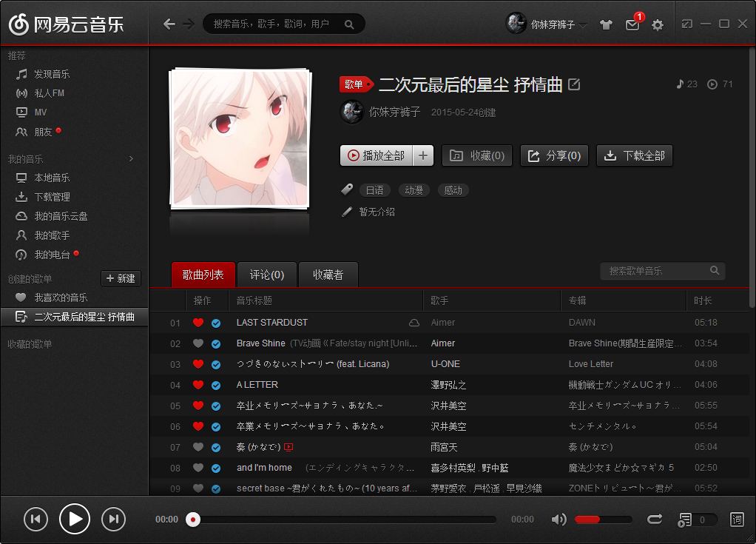Click 播放全部 button
The width and height of the screenshot is (756, 544).
point(377,155)
